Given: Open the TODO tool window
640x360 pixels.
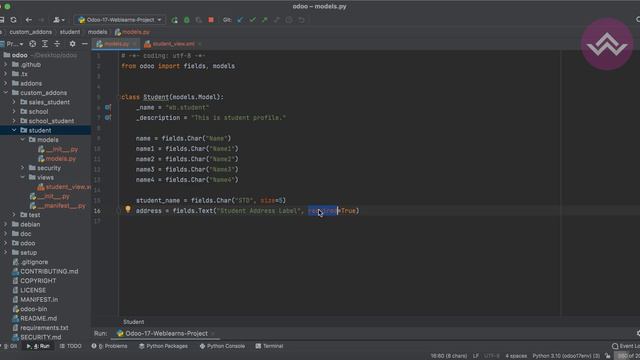Looking at the screenshot, I should tap(71, 346).
